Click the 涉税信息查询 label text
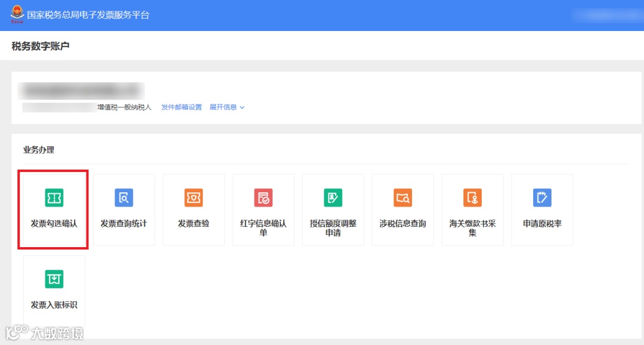This screenshot has height=345, width=644. tap(402, 224)
